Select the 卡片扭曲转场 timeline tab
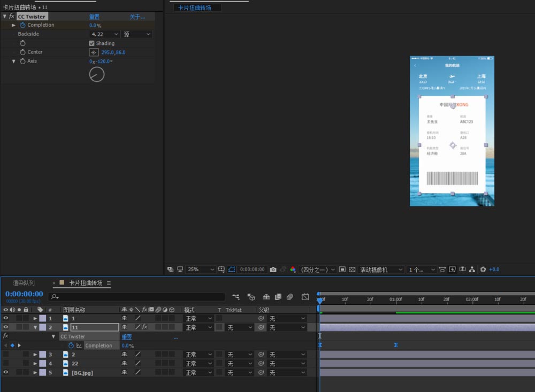 (x=86, y=283)
